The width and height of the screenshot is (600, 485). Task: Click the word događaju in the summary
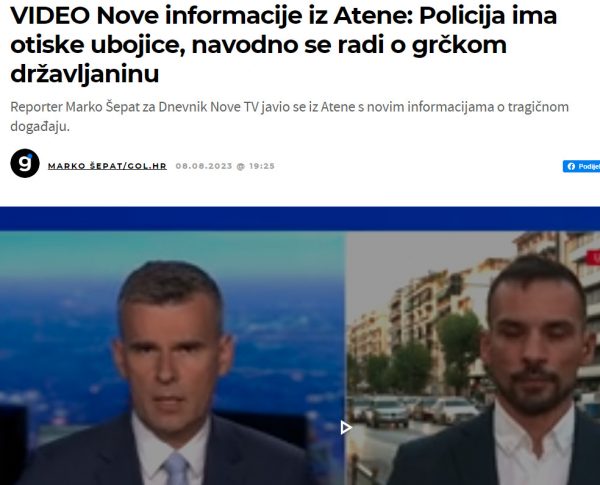(40, 127)
